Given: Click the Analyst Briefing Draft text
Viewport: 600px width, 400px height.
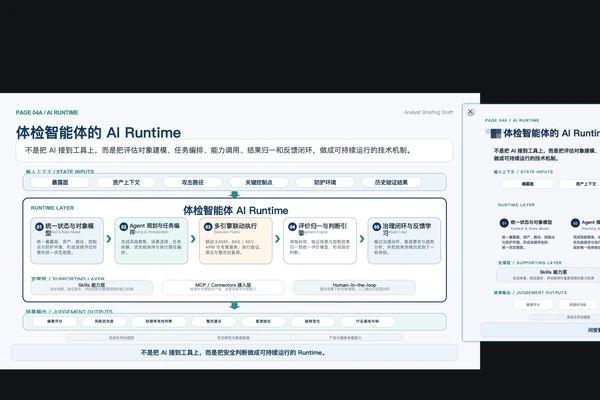Looking at the screenshot, I should [x=429, y=112].
